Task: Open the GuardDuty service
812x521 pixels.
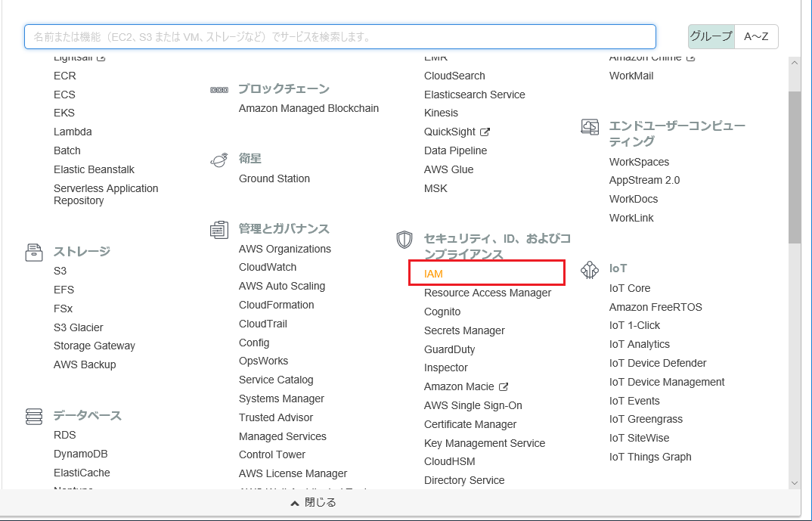Action: point(450,349)
